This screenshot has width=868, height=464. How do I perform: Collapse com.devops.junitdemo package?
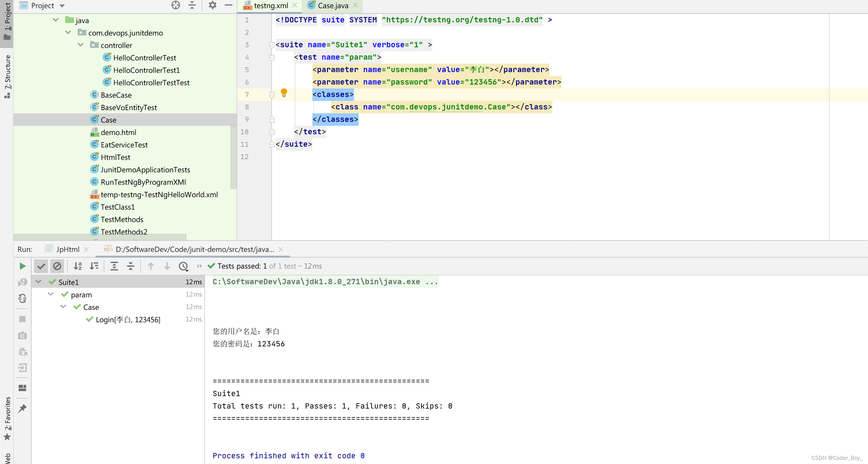[x=68, y=33]
